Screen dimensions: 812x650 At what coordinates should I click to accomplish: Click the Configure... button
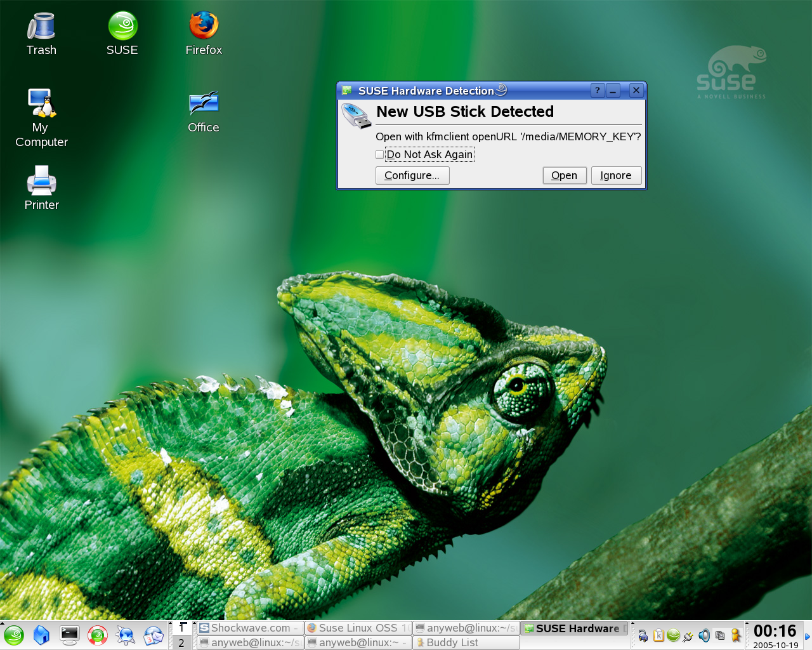coord(412,175)
